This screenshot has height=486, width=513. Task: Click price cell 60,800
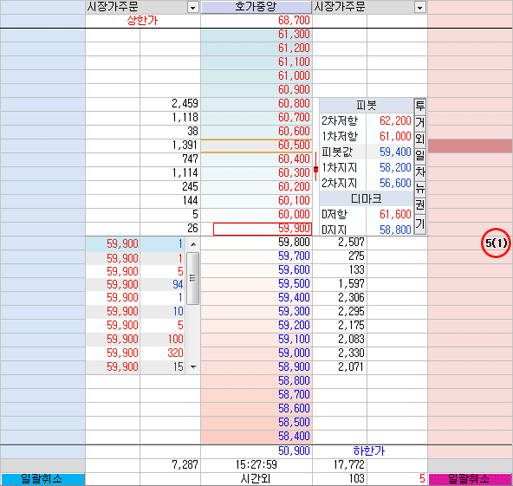256,104
